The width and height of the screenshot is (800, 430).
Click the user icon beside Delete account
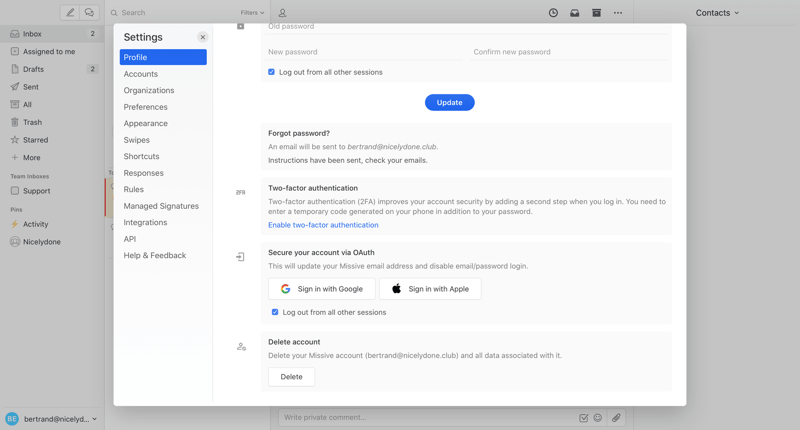241,347
